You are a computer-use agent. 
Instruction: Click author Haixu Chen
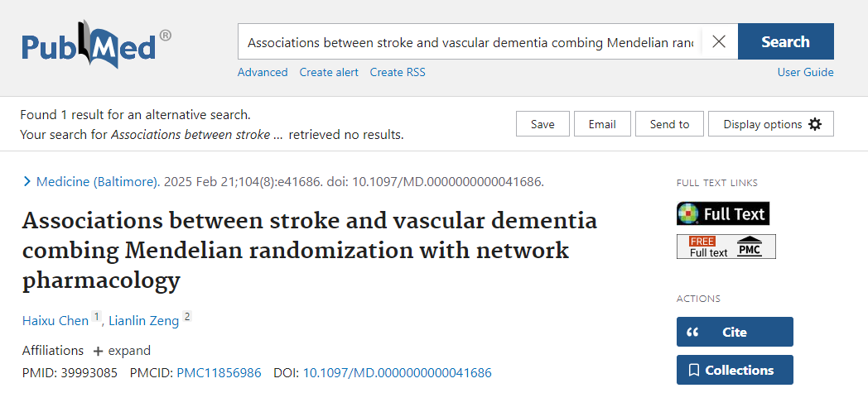coord(55,321)
